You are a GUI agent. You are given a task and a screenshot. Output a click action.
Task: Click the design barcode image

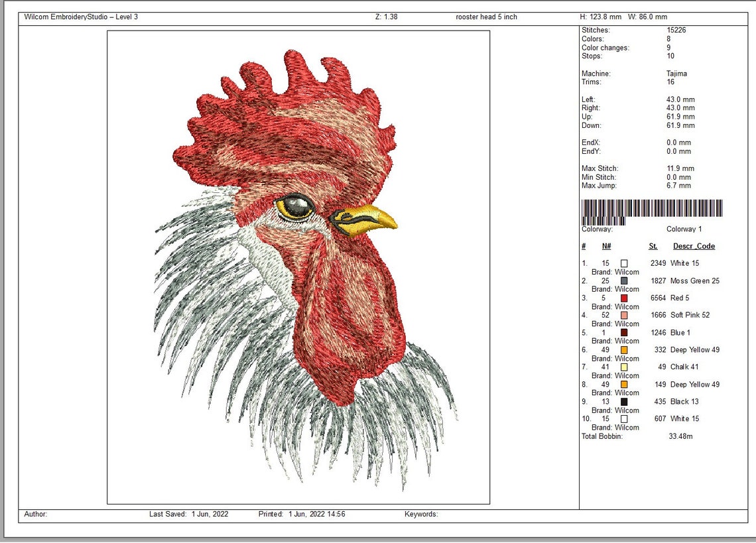pos(653,209)
